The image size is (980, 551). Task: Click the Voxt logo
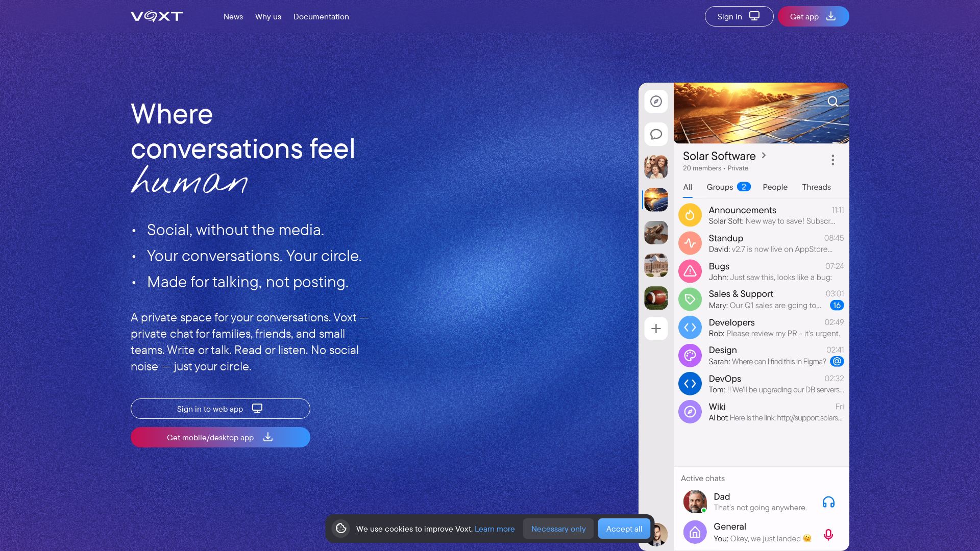pos(157,16)
